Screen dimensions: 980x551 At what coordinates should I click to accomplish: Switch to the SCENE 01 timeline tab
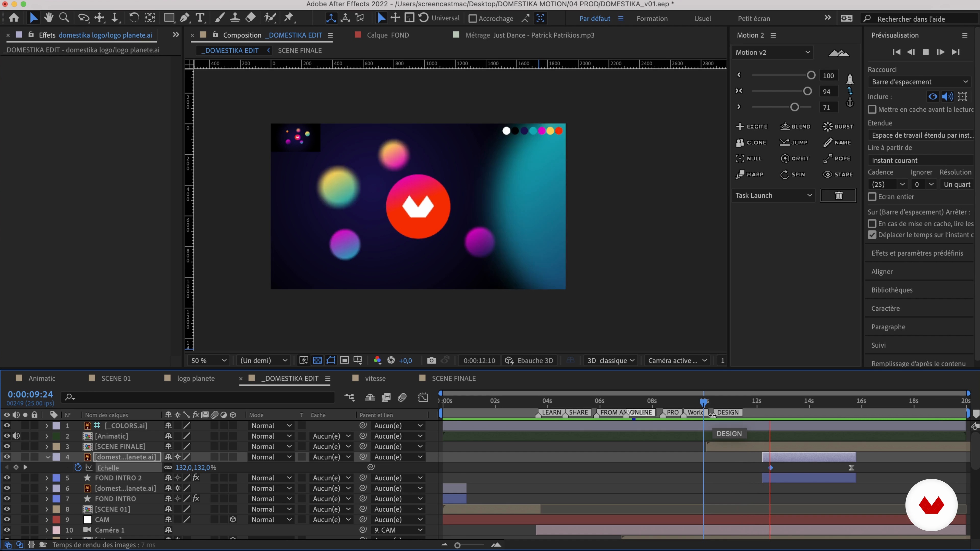tap(116, 378)
